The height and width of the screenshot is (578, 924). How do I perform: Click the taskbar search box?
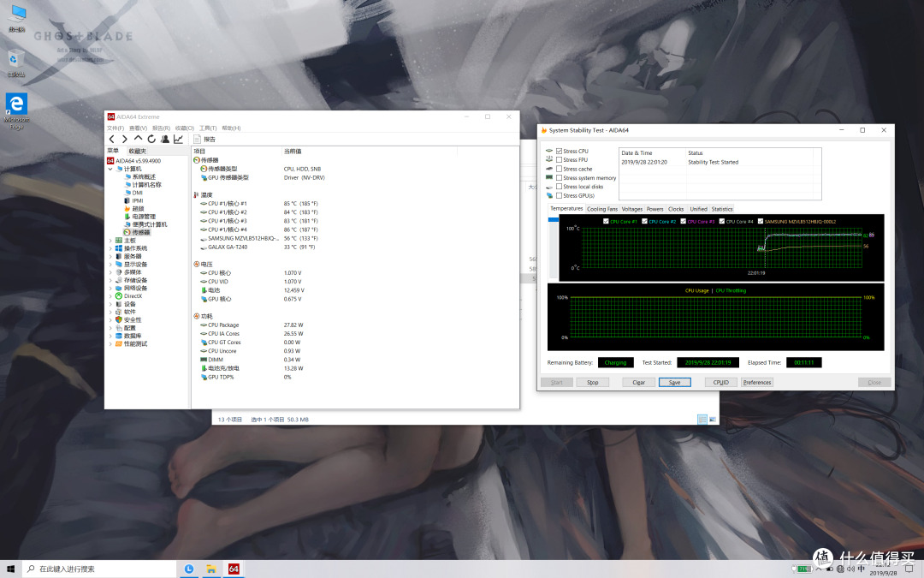[99, 569]
